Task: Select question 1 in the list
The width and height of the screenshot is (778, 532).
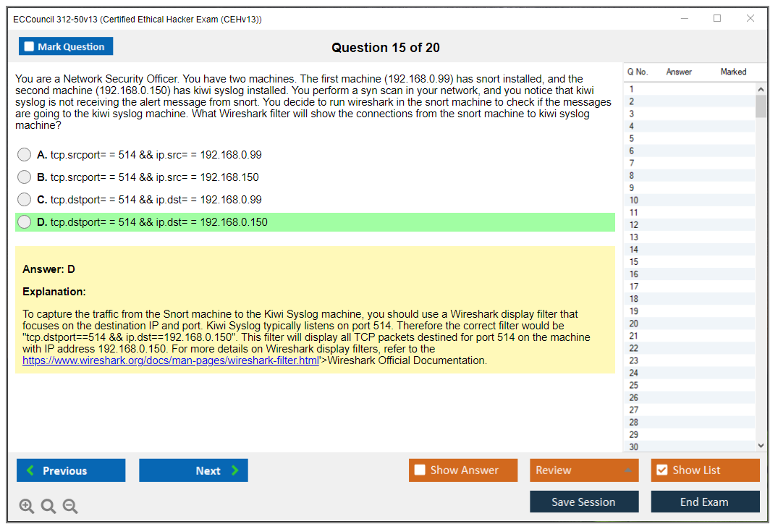Action: [690, 89]
